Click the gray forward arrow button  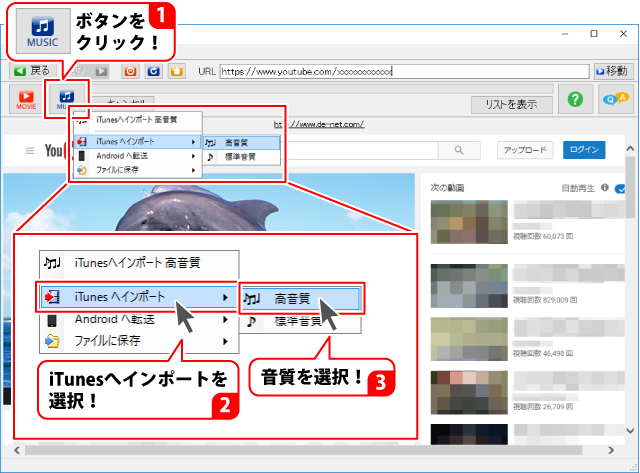point(101,71)
